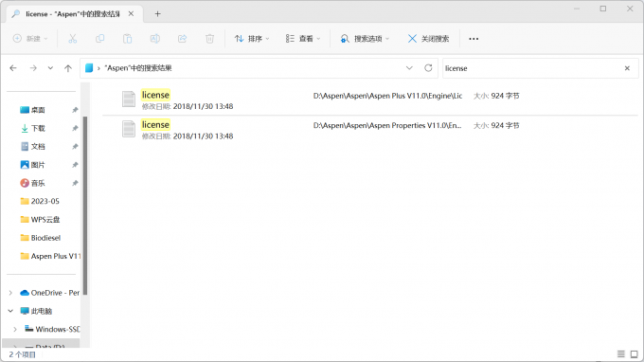Click file icon of Aspen Properties license
Image resolution: width=644 pixels, height=362 pixels.
coord(129,129)
